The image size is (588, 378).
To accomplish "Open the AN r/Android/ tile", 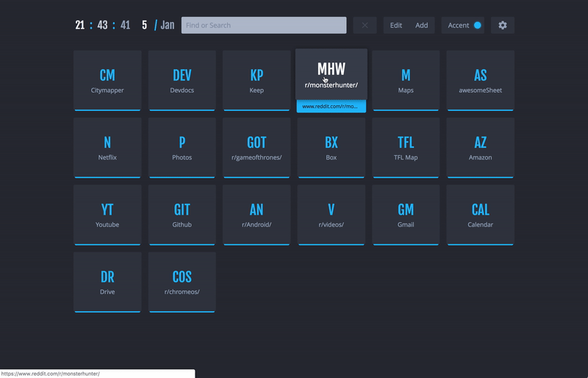I will tap(257, 215).
